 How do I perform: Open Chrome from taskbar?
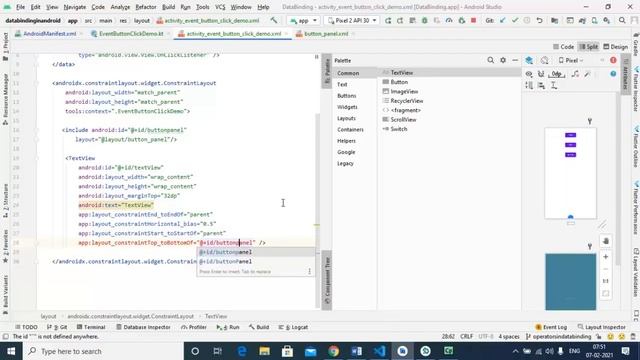[333, 351]
